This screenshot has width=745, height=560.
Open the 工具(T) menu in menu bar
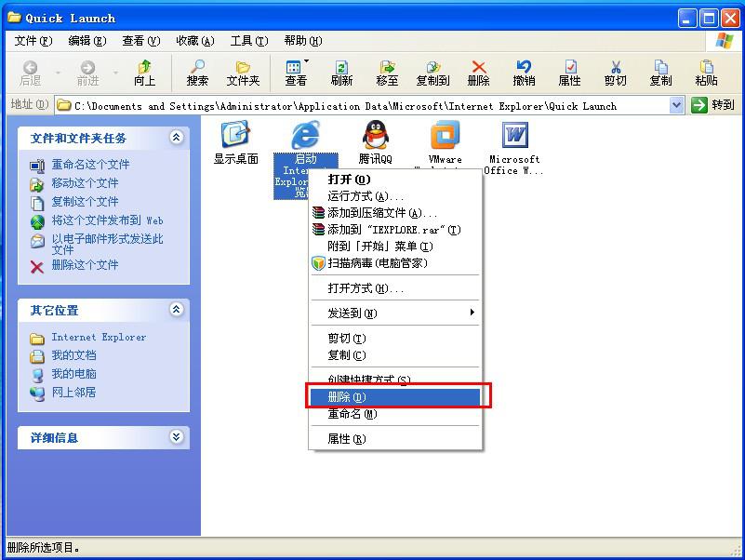[248, 41]
